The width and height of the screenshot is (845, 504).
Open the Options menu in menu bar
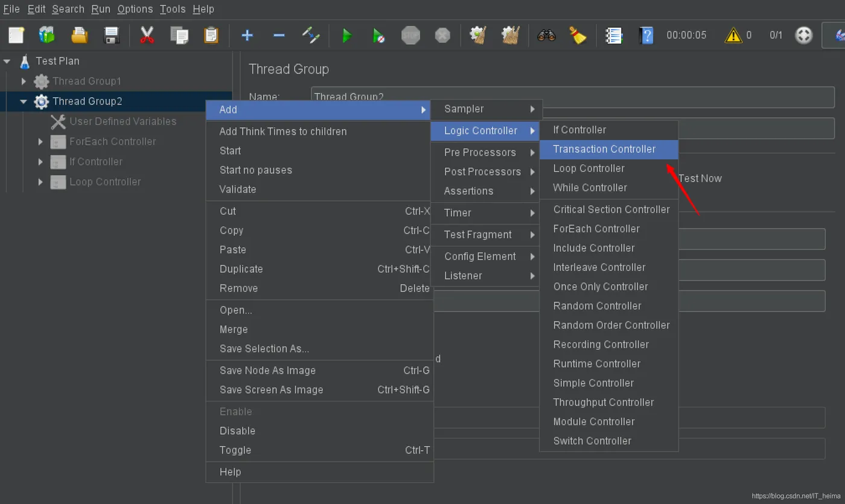pyautogui.click(x=135, y=9)
